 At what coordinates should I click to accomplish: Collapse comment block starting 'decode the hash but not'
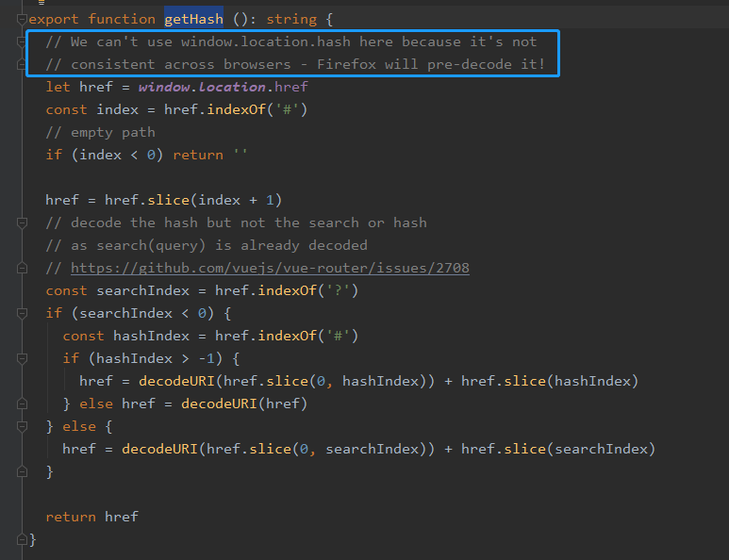[x=22, y=223]
